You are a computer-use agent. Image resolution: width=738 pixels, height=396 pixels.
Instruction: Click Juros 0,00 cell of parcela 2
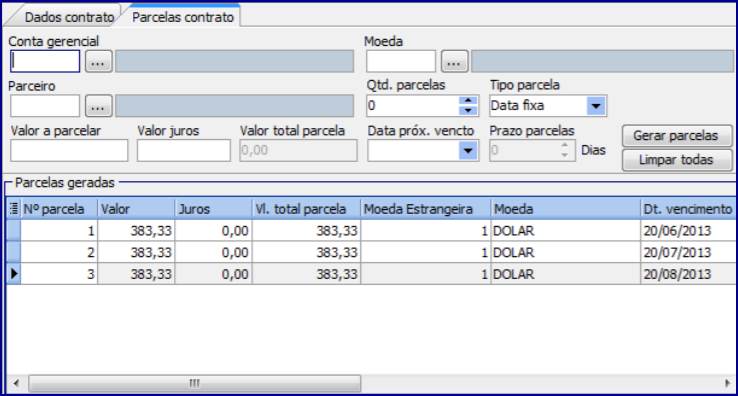coord(213,252)
